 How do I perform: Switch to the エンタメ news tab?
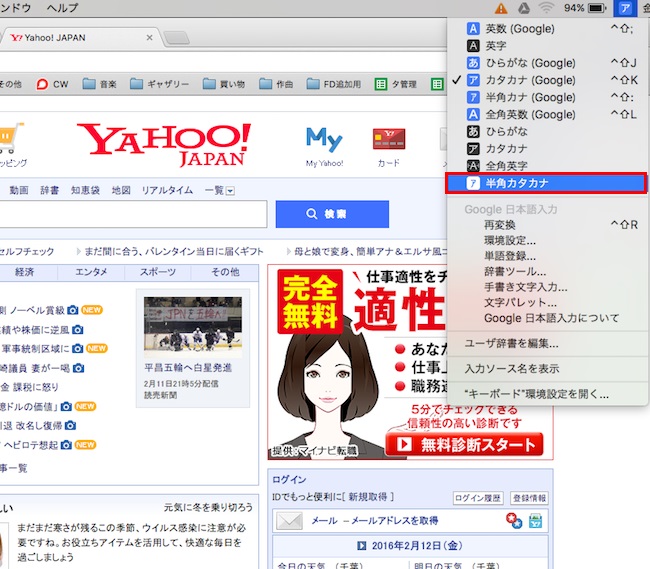coord(91,271)
